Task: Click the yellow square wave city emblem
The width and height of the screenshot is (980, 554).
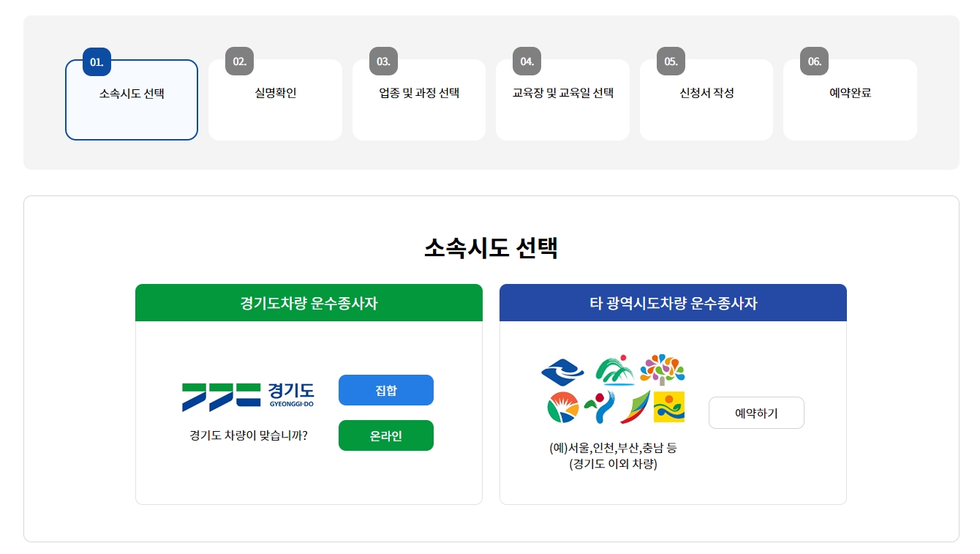Action: pyautogui.click(x=668, y=407)
